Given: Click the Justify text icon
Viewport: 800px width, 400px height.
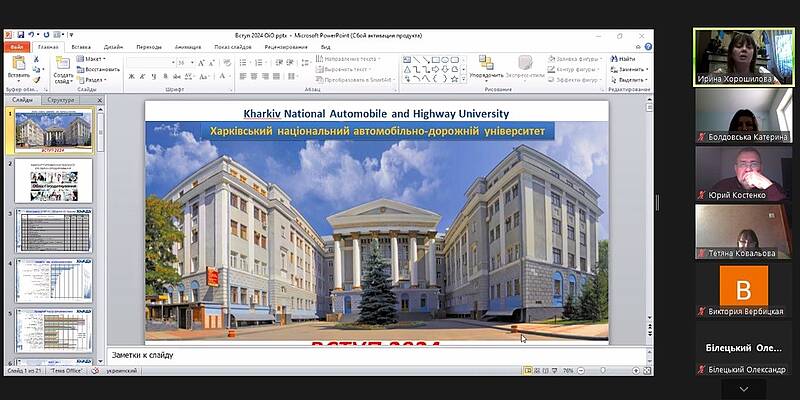Looking at the screenshot, I should [277, 76].
